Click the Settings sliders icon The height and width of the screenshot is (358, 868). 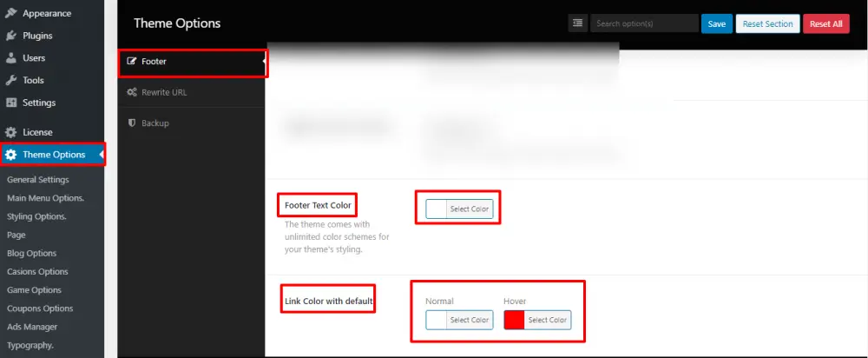10,103
